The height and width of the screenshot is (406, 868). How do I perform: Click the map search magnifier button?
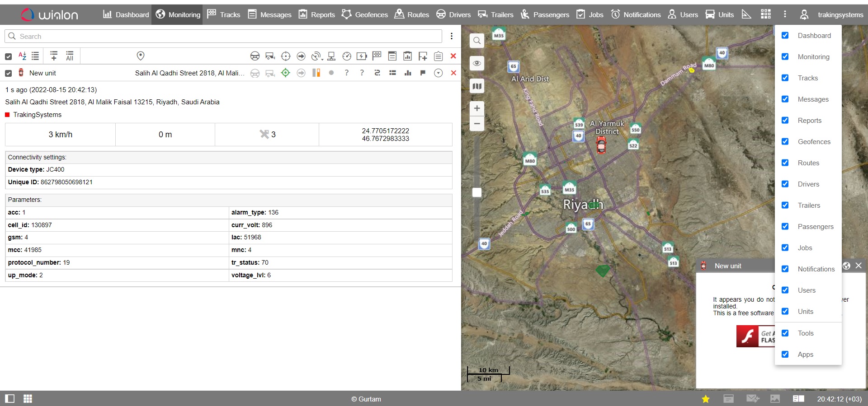tap(477, 41)
